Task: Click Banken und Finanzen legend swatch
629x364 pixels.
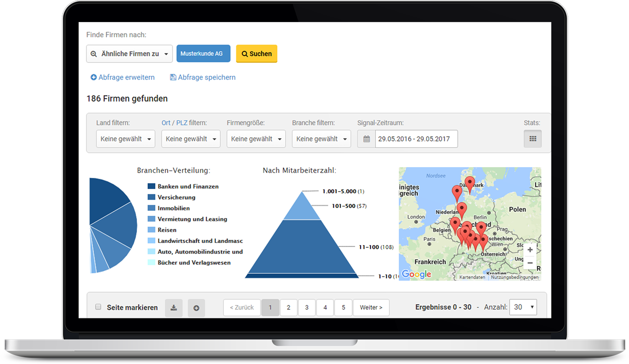Action: [151, 186]
